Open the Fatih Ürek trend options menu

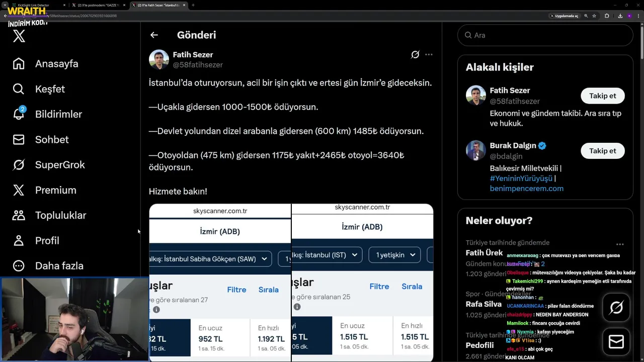pyautogui.click(x=620, y=244)
